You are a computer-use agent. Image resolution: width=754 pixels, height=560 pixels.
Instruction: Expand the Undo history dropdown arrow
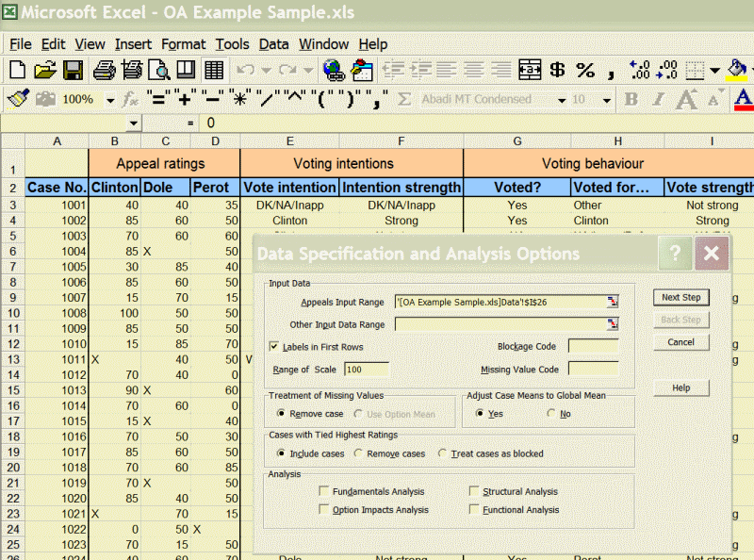click(266, 71)
